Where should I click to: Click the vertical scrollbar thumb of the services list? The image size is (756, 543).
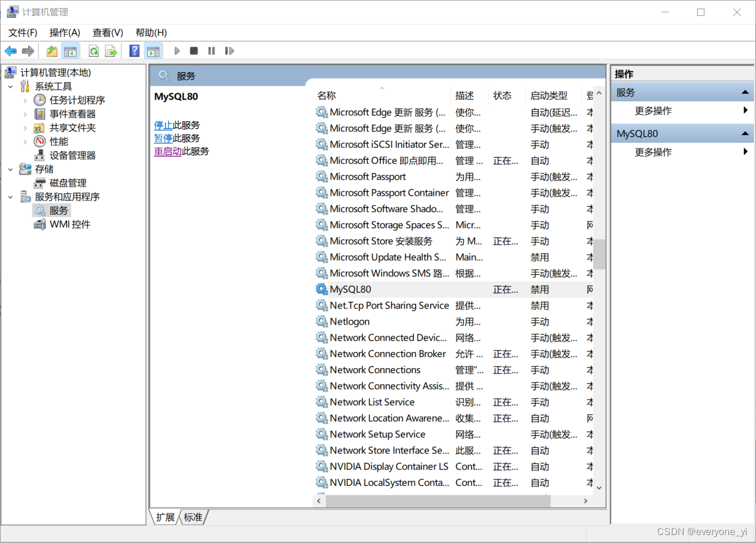(x=600, y=254)
